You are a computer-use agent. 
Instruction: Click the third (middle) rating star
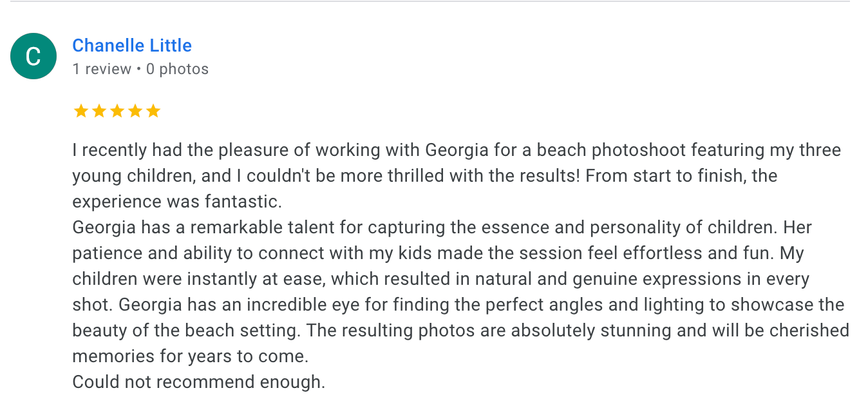pyautogui.click(x=117, y=111)
